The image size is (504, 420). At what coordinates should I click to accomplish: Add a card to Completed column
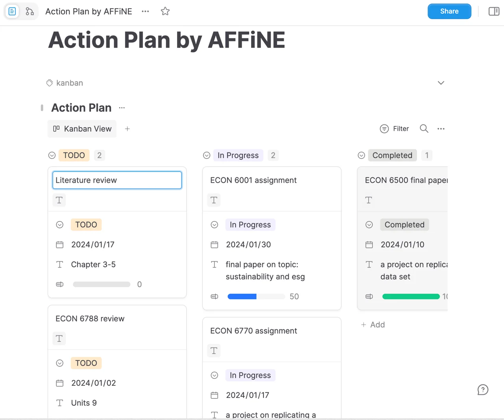coord(373,325)
